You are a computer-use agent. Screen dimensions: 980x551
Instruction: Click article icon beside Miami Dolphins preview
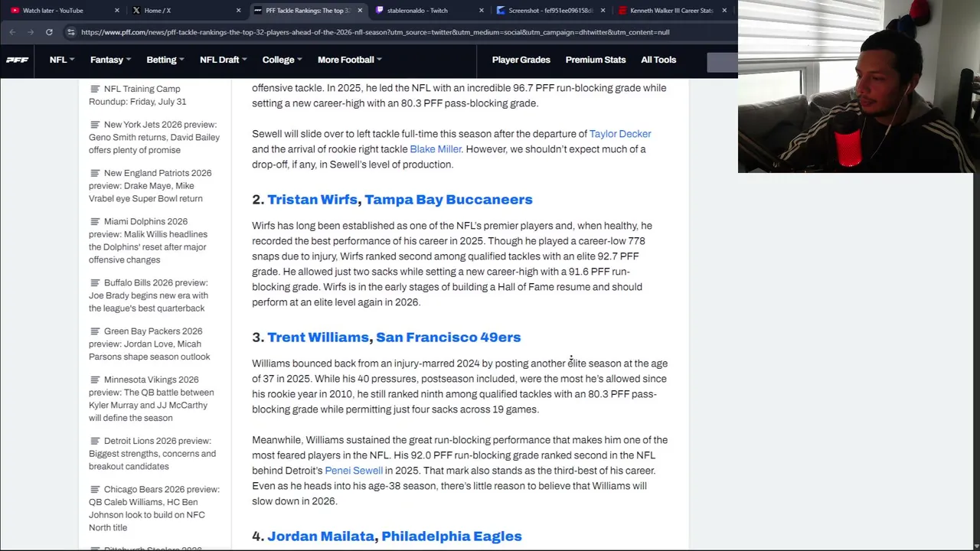(x=95, y=222)
